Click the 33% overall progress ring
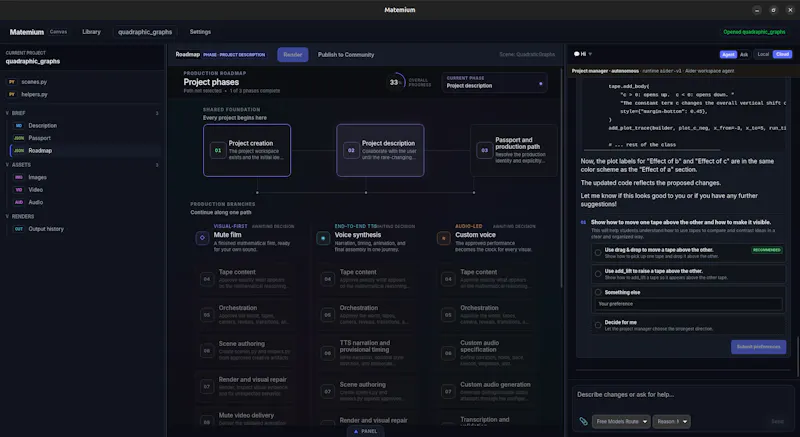800x437 pixels. 395,82
